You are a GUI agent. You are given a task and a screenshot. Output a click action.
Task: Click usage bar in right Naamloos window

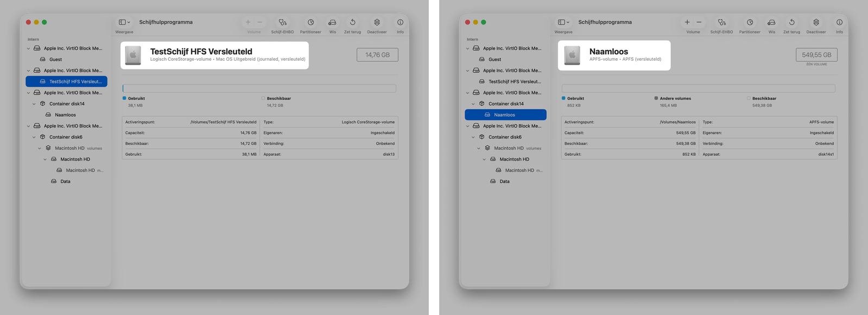coord(699,88)
